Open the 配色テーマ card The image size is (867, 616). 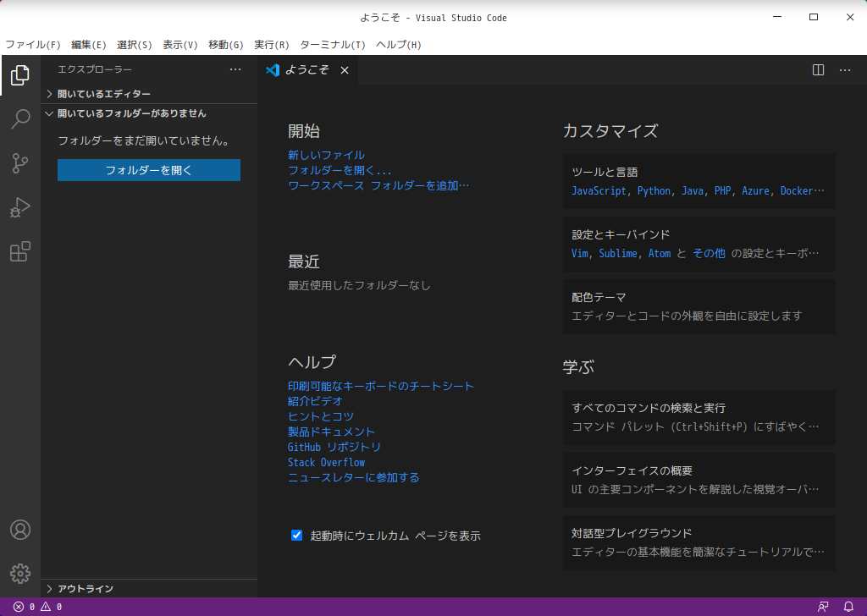[x=699, y=306]
